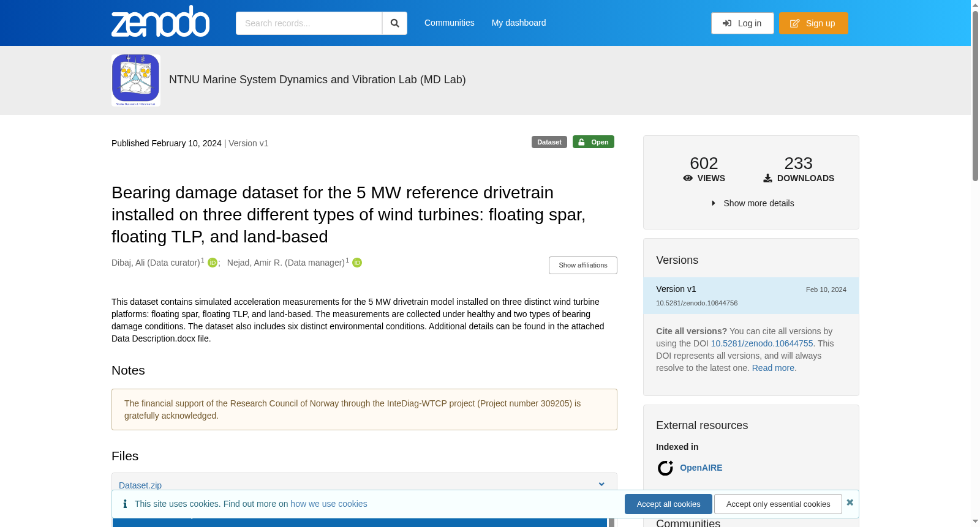Click the Zenodo logo
This screenshot has width=980, height=527.
point(160,21)
